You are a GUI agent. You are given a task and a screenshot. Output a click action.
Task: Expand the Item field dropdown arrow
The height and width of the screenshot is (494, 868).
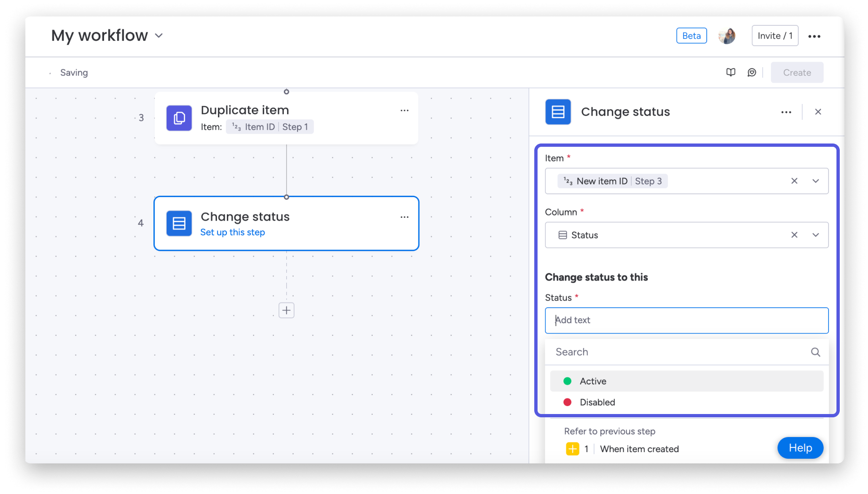815,181
